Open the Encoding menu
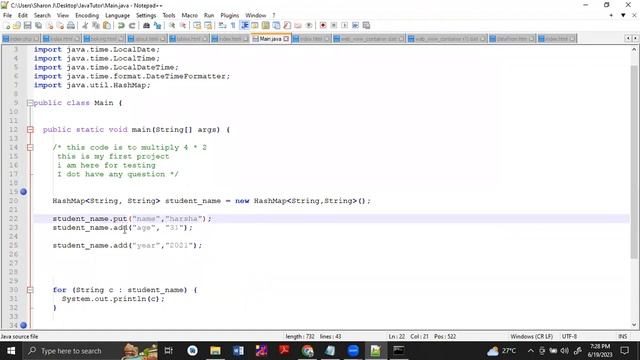Image resolution: width=640 pixels, height=360 pixels. click(87, 16)
